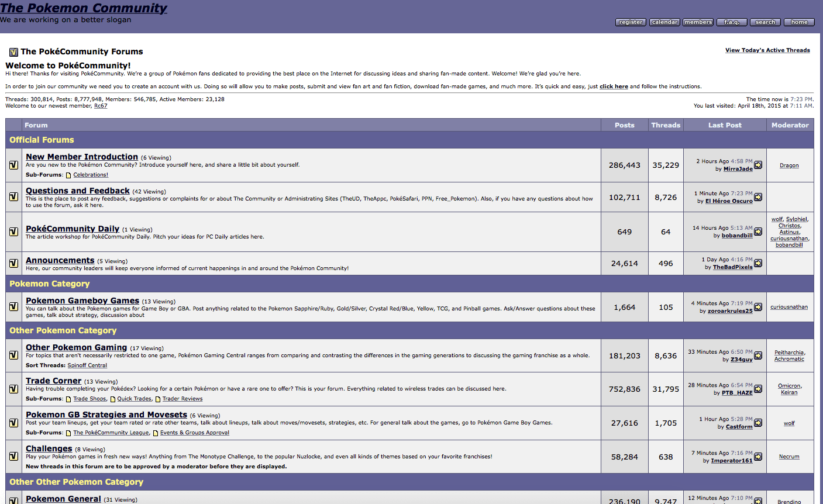Viewport: 823px width, 504px height.
Task: Click the Trade Shops sub-forum page icon
Action: coord(68,399)
